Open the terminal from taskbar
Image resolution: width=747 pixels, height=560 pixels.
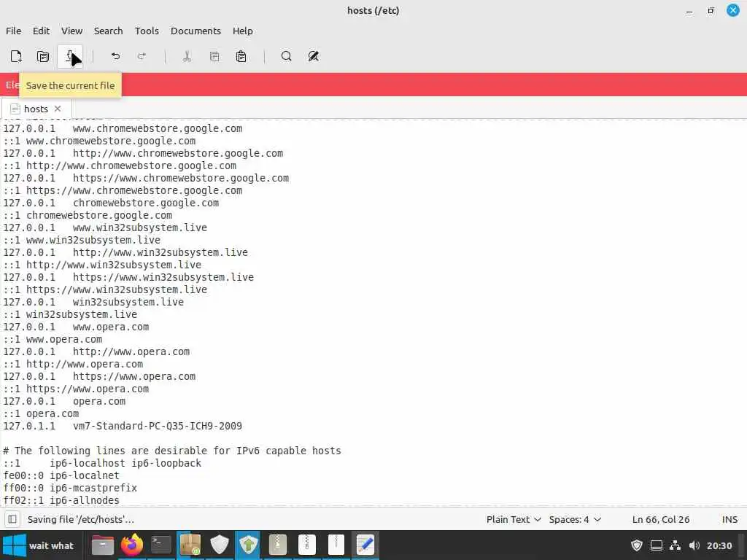(161, 545)
